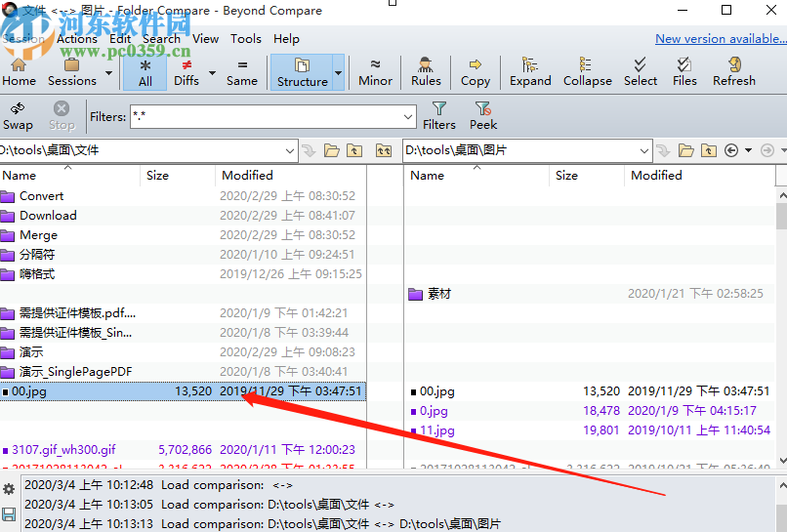Select 0.jpg in the right pane

click(590, 411)
